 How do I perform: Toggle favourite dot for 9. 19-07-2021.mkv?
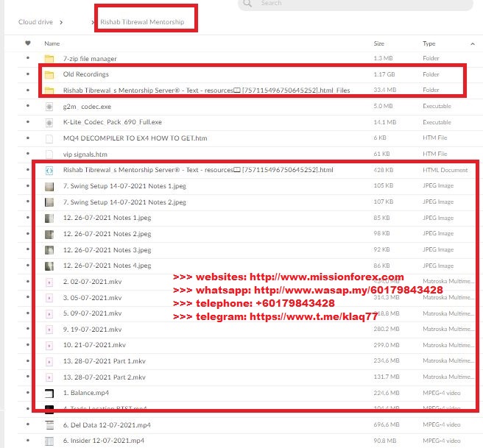point(28,329)
